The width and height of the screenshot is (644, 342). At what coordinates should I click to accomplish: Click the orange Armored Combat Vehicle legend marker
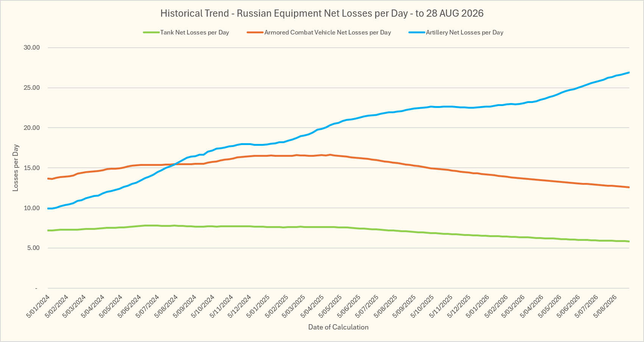255,33
